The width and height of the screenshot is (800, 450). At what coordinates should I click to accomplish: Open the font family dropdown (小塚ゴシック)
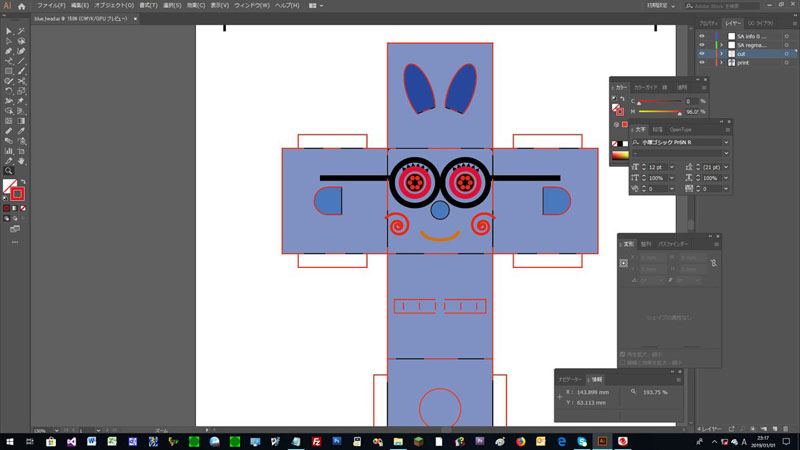coord(726,142)
